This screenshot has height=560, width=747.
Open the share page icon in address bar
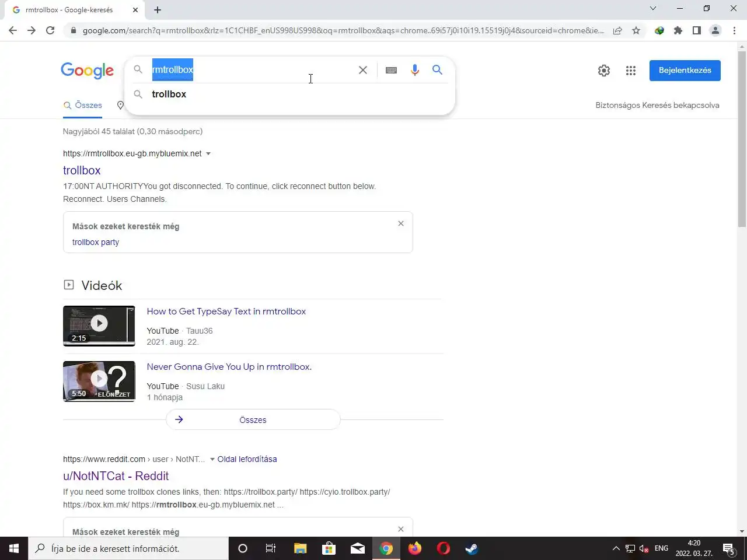click(617, 30)
